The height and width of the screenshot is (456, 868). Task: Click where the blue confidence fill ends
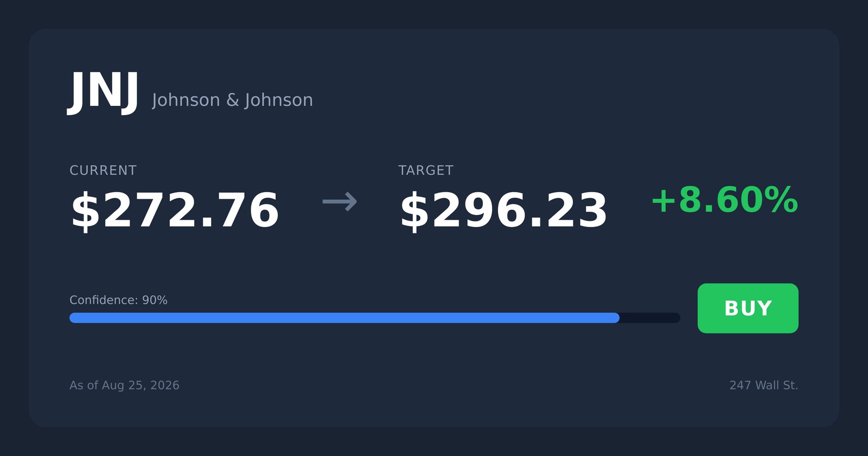click(x=618, y=318)
